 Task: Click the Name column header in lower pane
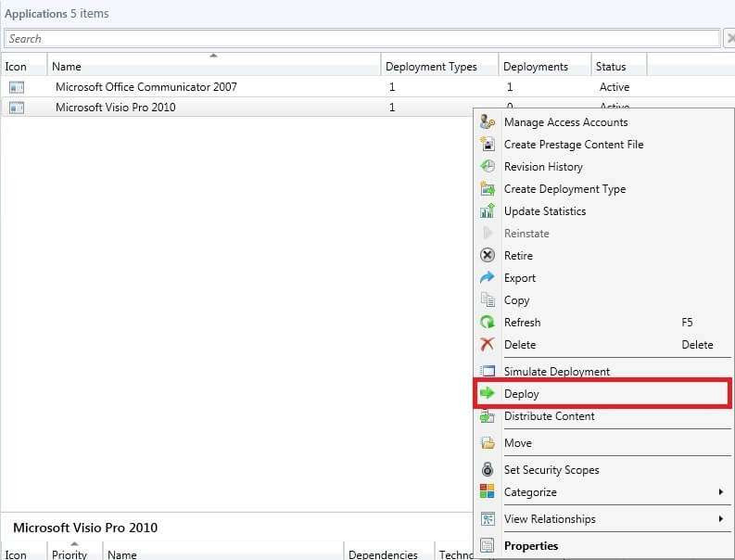click(x=223, y=553)
